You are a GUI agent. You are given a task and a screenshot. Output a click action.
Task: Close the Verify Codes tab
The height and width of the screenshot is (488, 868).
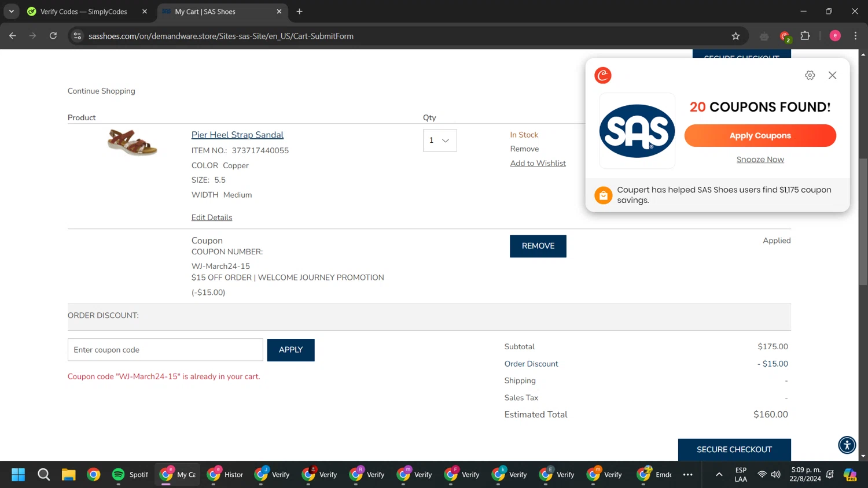click(145, 12)
